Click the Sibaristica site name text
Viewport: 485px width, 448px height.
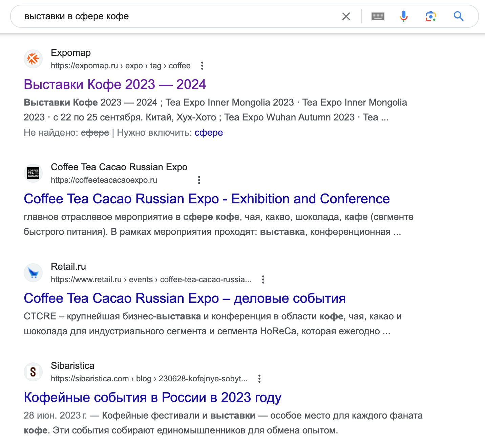(x=72, y=366)
